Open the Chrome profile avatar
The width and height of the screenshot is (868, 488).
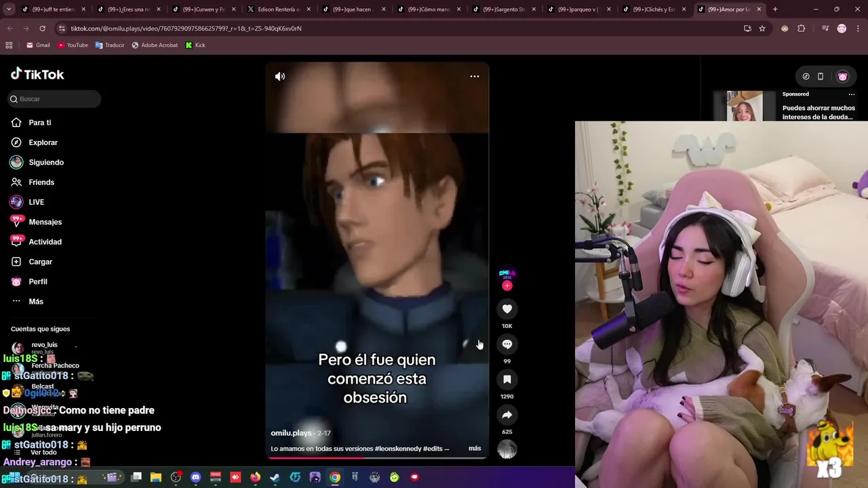[842, 28]
